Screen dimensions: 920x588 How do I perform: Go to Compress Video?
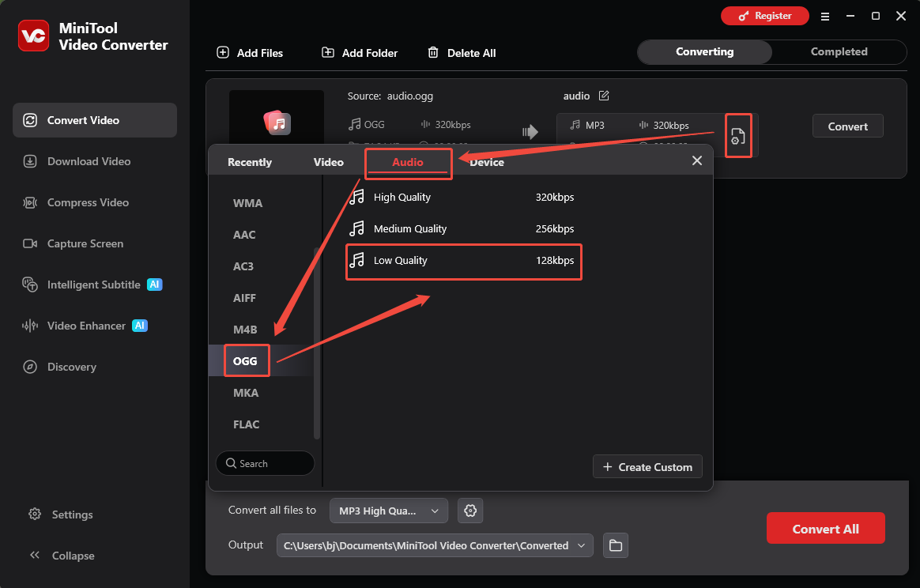[95, 202]
